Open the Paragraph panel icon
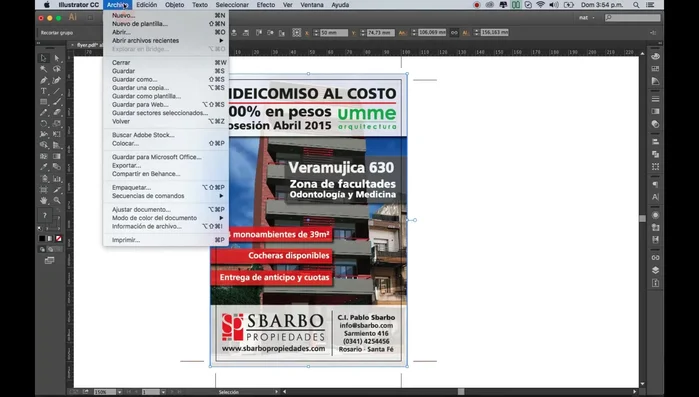Image resolution: width=699 pixels, height=397 pixels. 655,184
